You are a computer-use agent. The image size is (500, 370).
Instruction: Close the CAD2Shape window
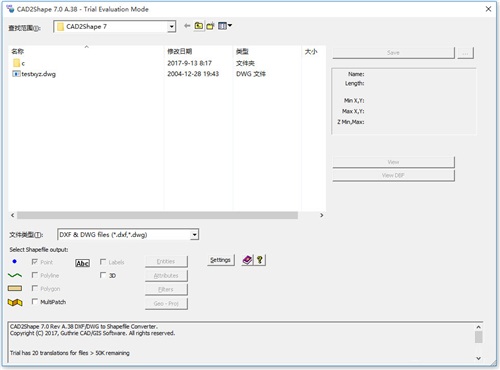pyautogui.click(x=488, y=9)
